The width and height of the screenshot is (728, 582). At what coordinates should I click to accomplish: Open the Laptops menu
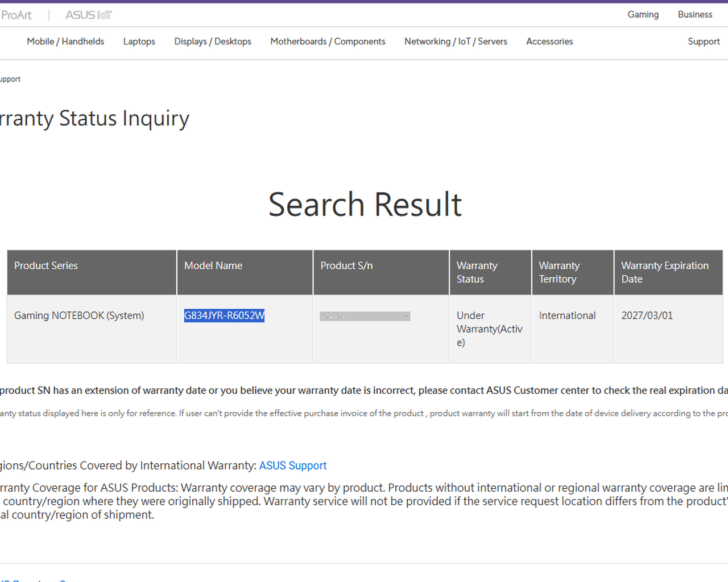pyautogui.click(x=139, y=41)
